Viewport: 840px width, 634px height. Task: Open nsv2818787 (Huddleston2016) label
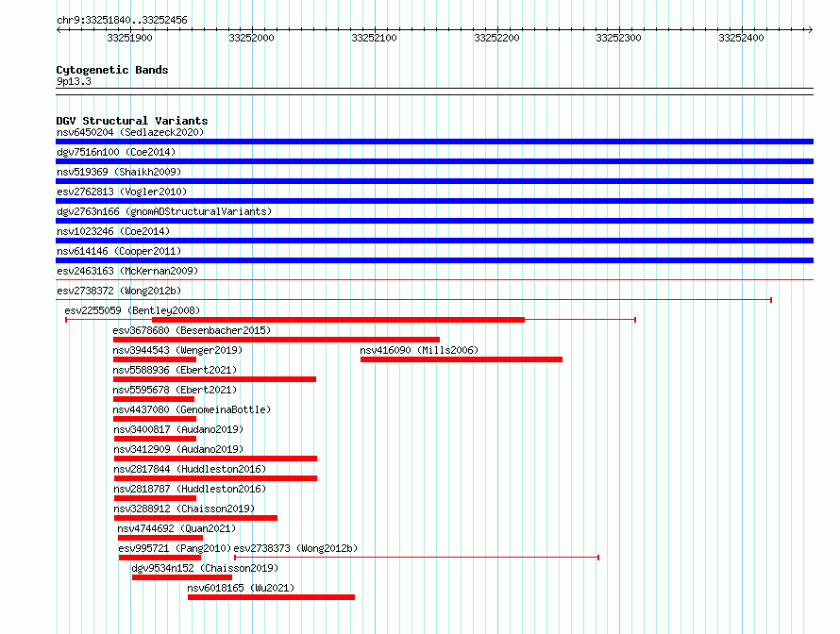click(190, 489)
